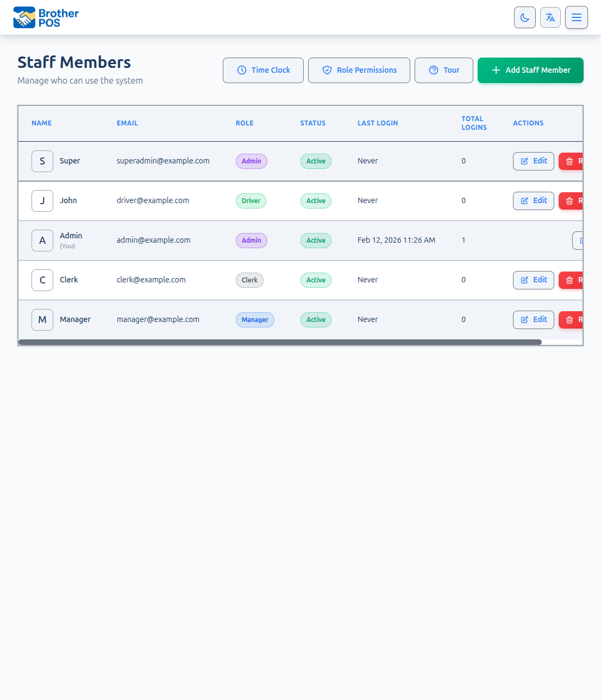Open Edit for Manager's staff entry
The height and width of the screenshot is (700, 601).
click(533, 319)
